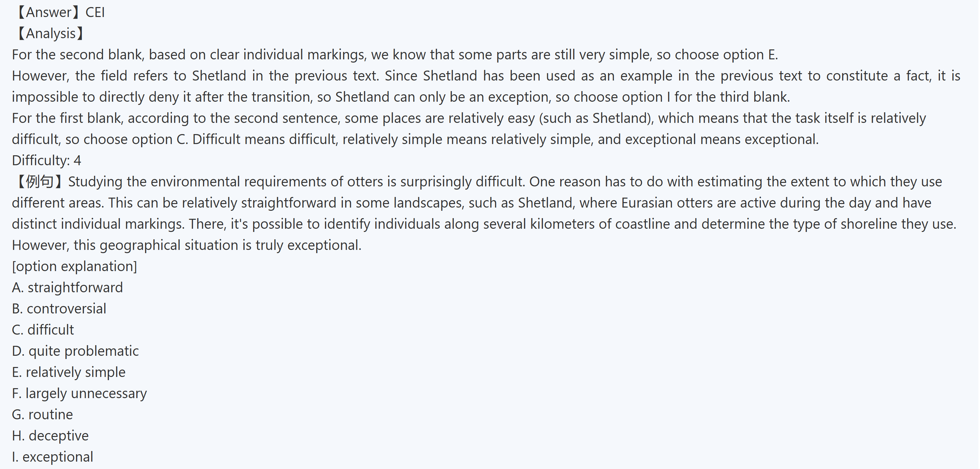Viewport: 980px width, 469px height.
Task: Select option A. straightforward
Action: pos(67,287)
